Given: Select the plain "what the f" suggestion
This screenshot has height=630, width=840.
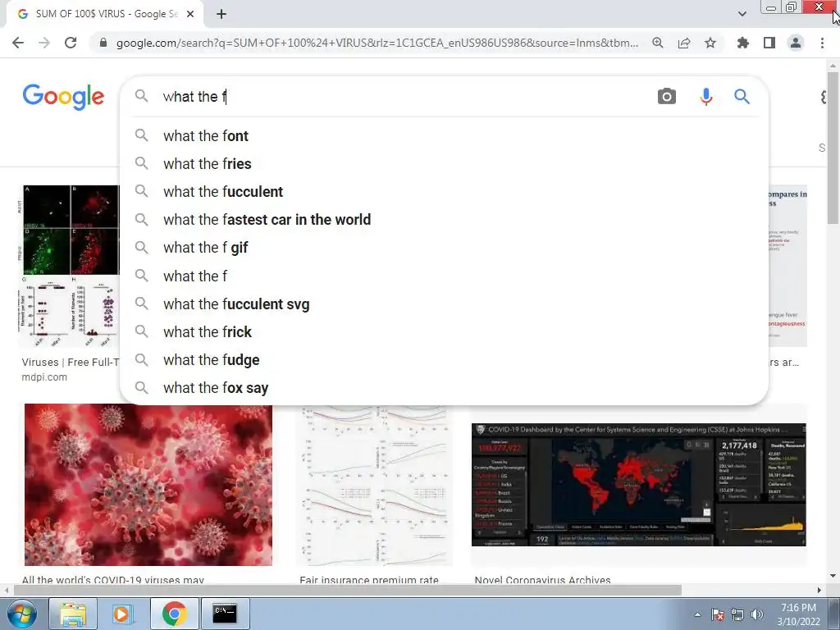Looking at the screenshot, I should pyautogui.click(x=444, y=276).
